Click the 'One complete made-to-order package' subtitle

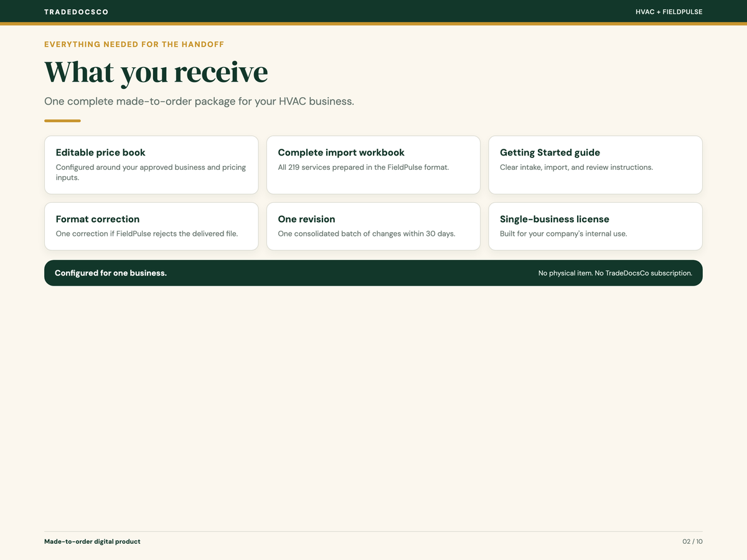point(199,101)
